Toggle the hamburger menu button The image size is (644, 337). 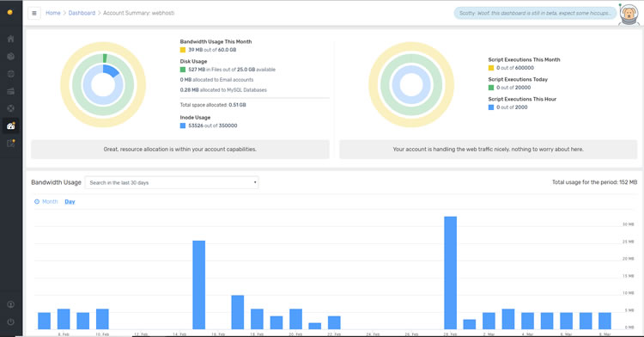tap(34, 13)
